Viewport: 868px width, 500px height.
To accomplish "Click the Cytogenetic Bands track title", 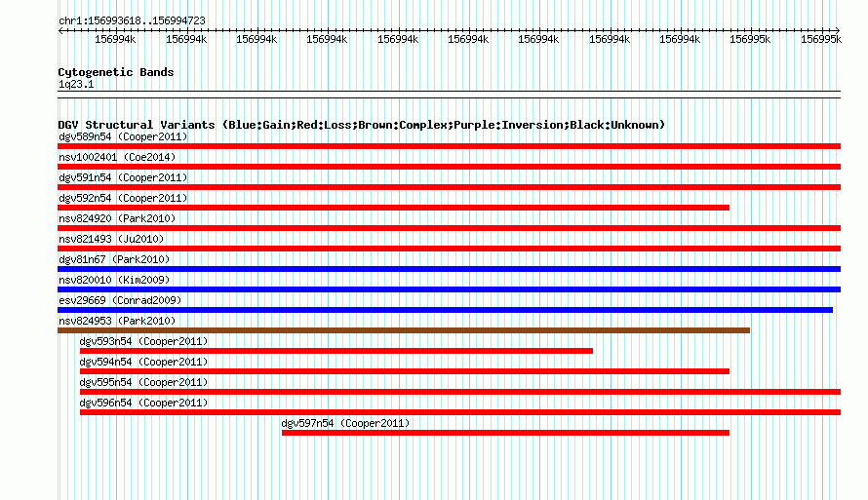I will coord(116,72).
